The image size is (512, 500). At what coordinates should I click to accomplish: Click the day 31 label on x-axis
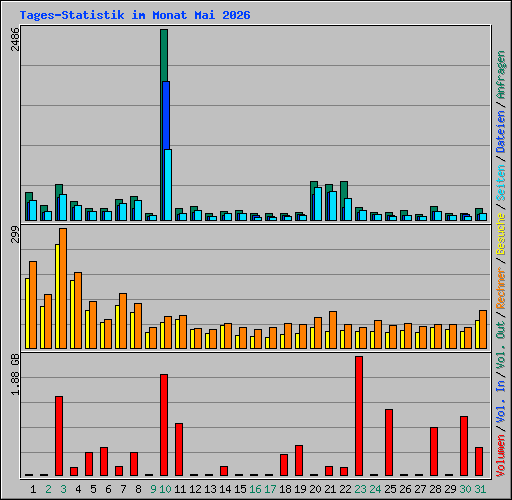pyautogui.click(x=480, y=489)
